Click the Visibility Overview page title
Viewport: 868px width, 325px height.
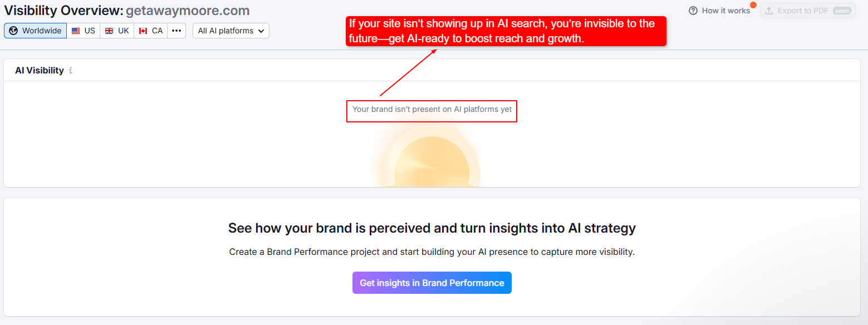point(63,11)
